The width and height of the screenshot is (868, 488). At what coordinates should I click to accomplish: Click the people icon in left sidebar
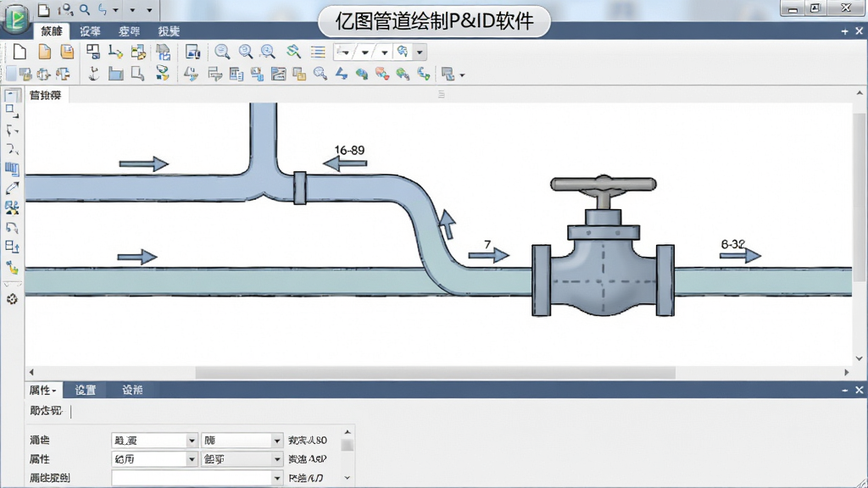click(x=12, y=208)
